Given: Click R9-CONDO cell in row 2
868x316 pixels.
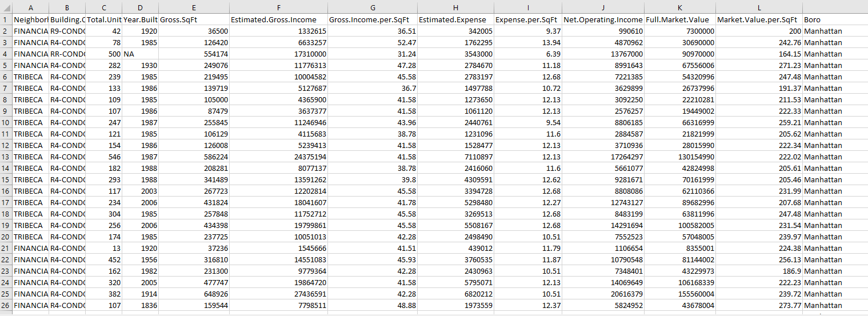Looking at the screenshot, I should pos(67,31).
